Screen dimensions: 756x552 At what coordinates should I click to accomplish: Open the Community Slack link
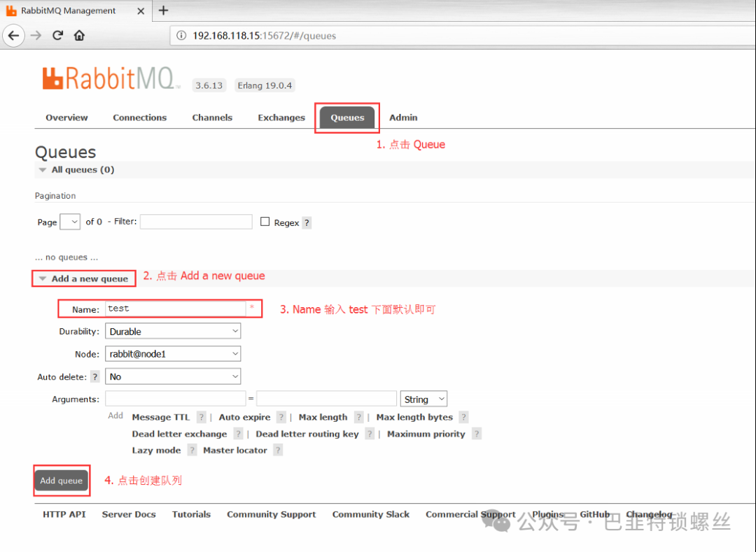[371, 514]
